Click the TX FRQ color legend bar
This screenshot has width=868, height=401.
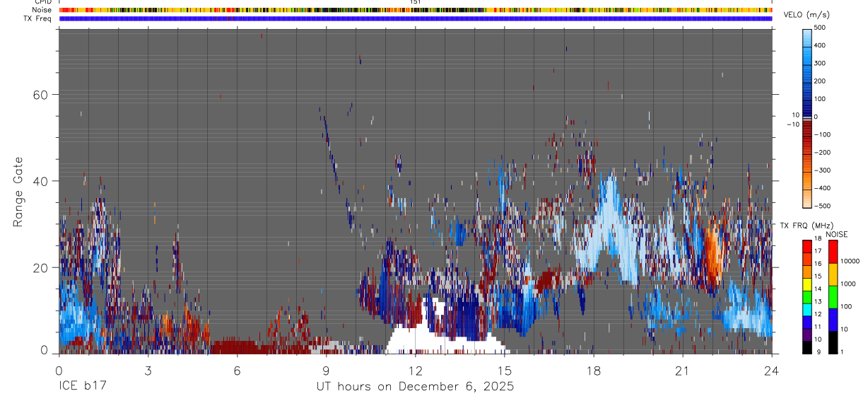pos(807,297)
